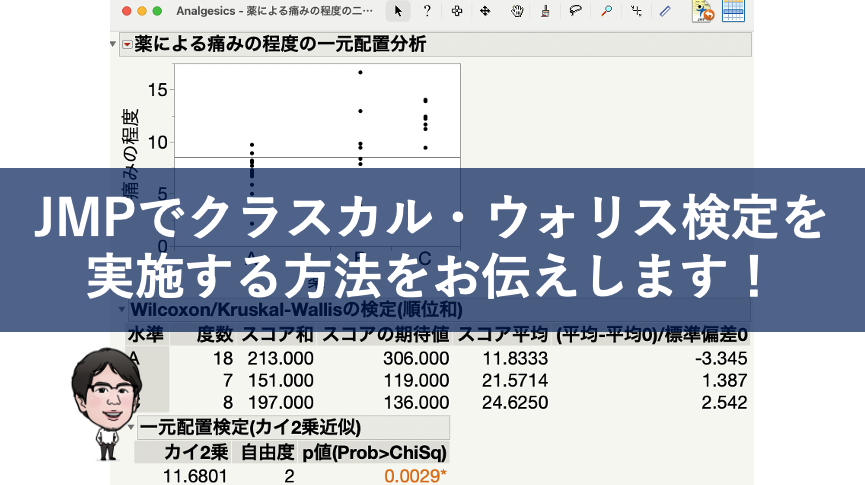The image size is (865, 485).
Task: Select the crosshairs tool
Action: 636,11
